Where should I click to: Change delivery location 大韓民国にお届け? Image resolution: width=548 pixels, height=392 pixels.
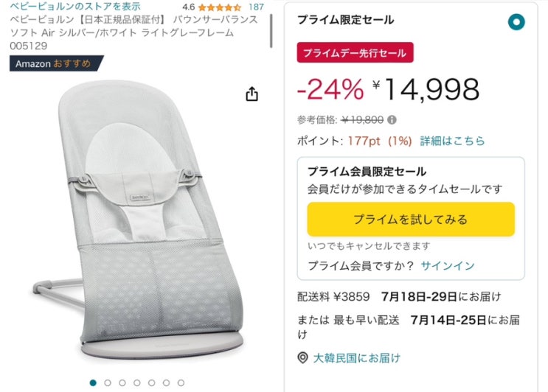point(357,357)
